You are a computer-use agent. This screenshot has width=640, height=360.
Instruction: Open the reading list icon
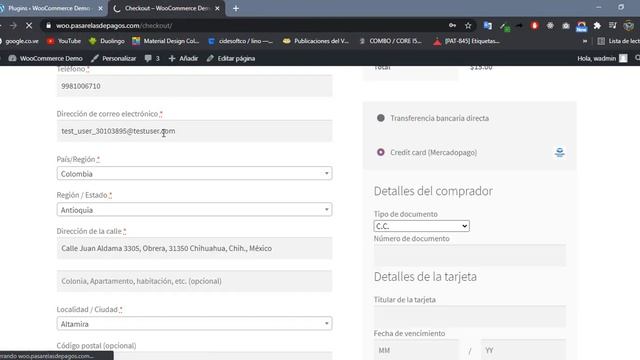click(601, 41)
